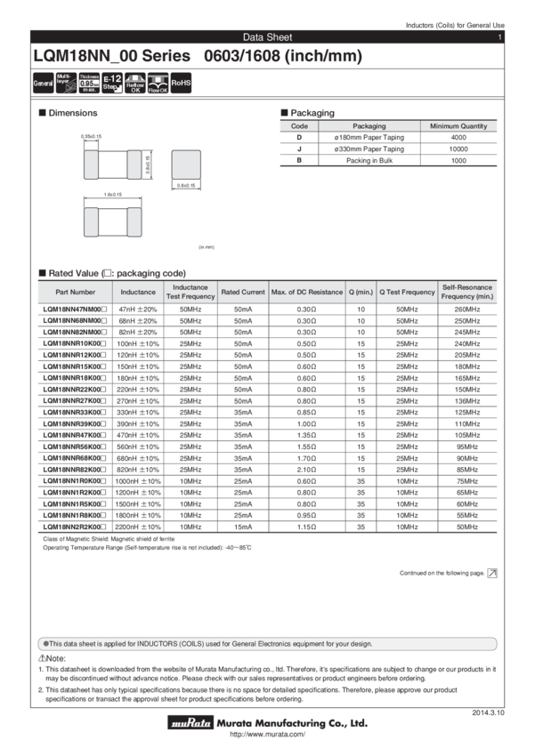Click the LQM18NN_00 Series title
The height and width of the screenshot is (756, 535).
[x=198, y=56]
